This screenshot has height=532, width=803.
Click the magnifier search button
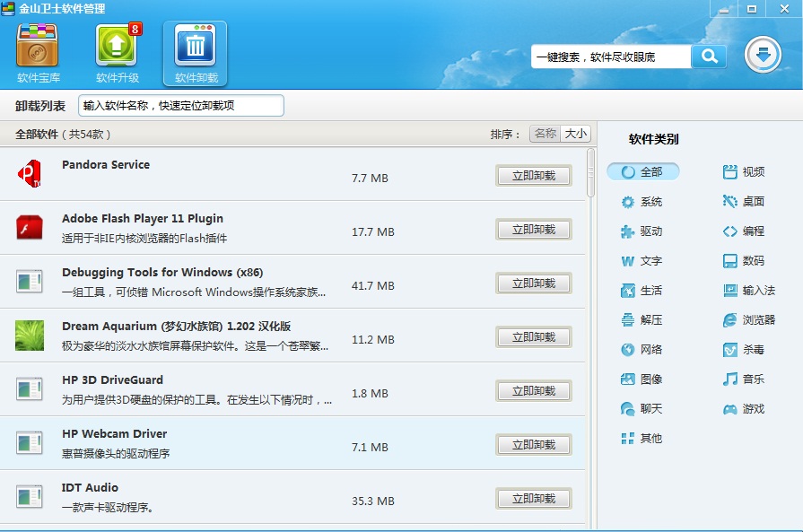(x=710, y=57)
